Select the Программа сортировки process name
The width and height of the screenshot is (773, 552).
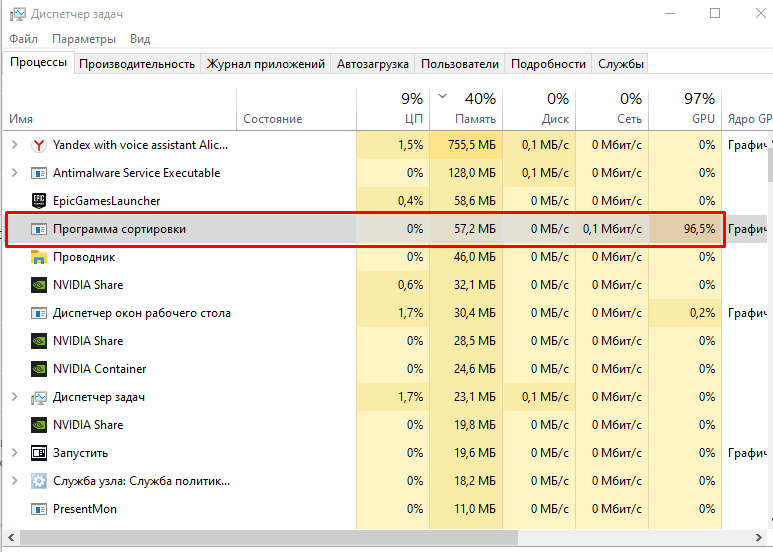(119, 229)
